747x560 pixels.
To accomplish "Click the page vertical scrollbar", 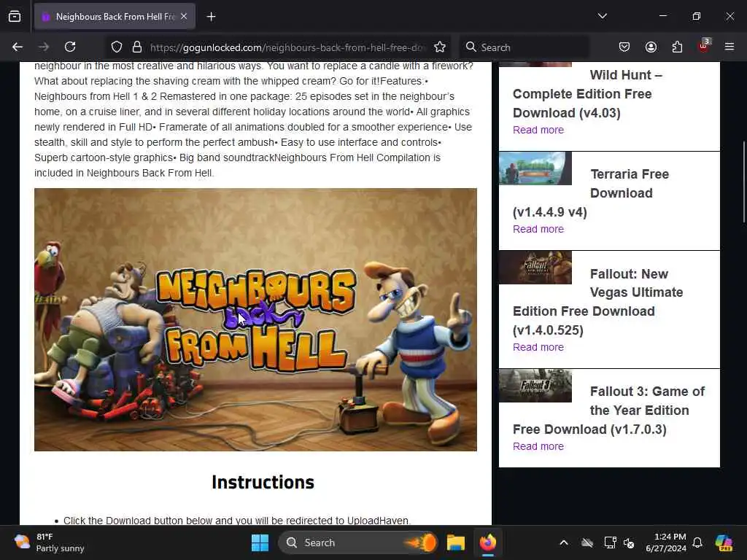I will [743, 182].
